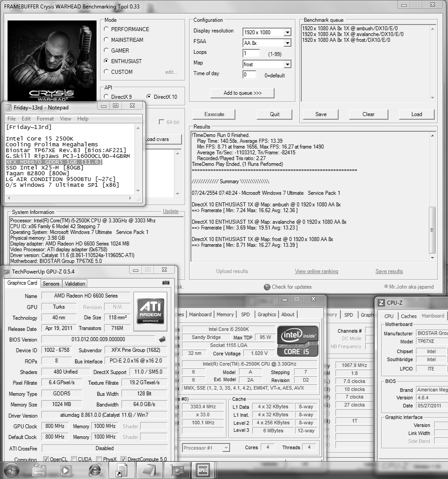Launch Windows Media Player from the taskbar

(65, 470)
